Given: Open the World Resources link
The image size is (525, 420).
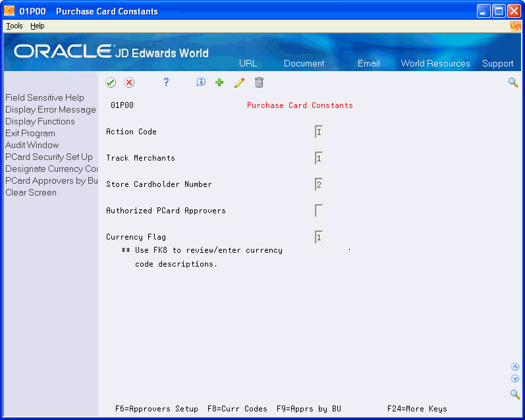Looking at the screenshot, I should point(435,63).
